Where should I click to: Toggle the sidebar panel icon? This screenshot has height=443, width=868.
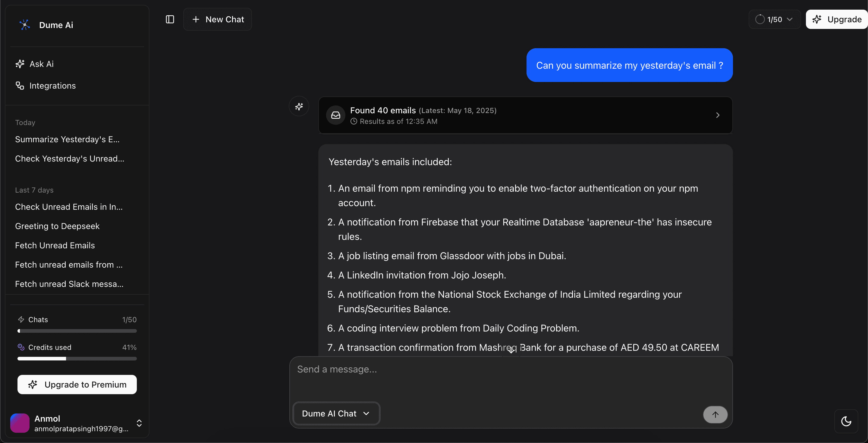[170, 20]
